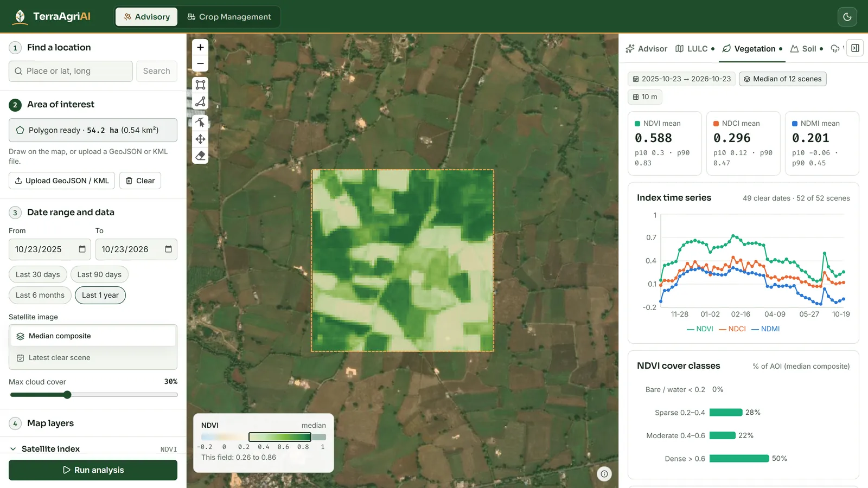Select Latest clear scene option
The width and height of the screenshot is (868, 488).
pyautogui.click(x=93, y=358)
